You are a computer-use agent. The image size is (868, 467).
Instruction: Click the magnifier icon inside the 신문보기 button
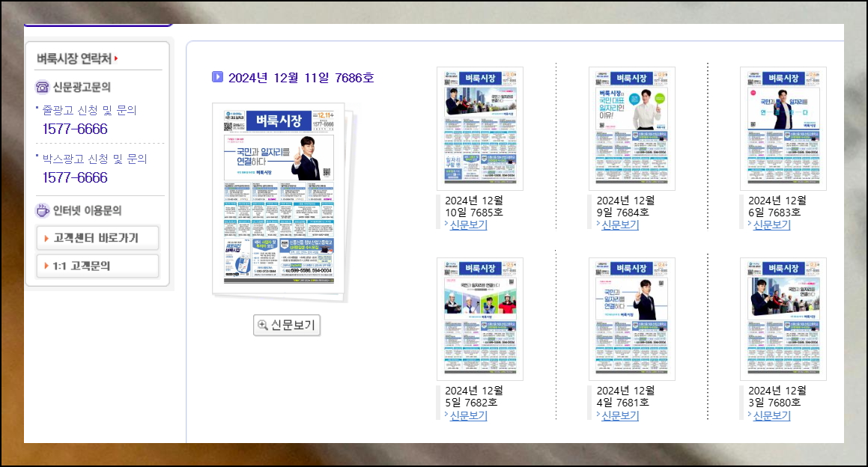tap(263, 326)
